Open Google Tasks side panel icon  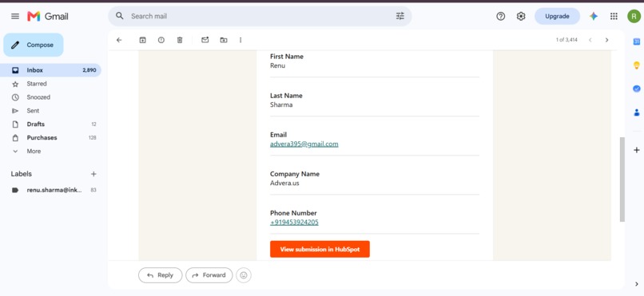[x=637, y=89]
